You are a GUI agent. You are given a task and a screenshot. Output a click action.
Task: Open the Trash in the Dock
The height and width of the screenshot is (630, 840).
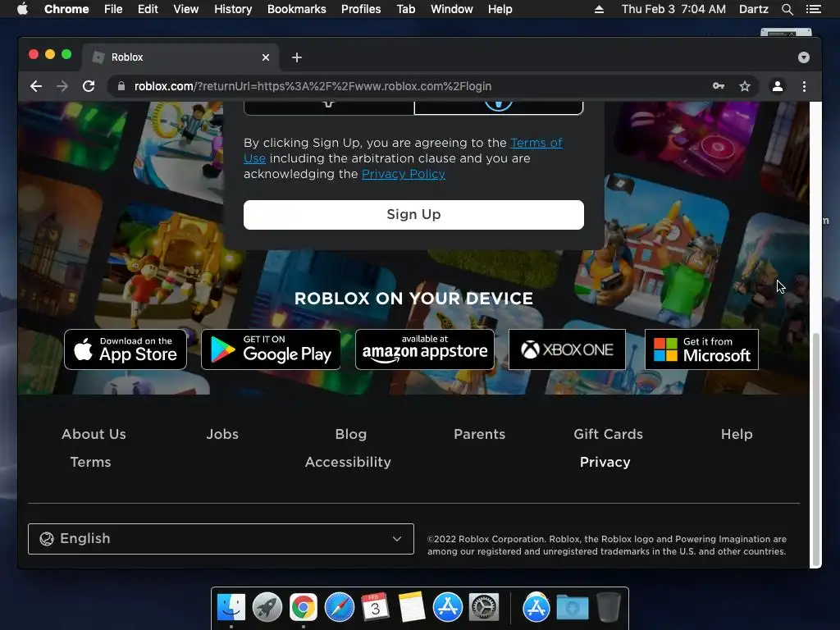point(608,608)
